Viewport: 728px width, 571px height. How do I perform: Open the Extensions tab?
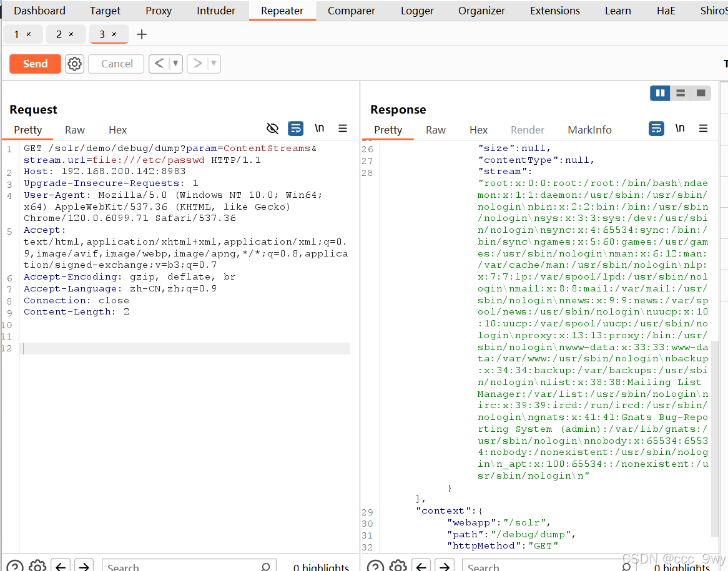555,11
